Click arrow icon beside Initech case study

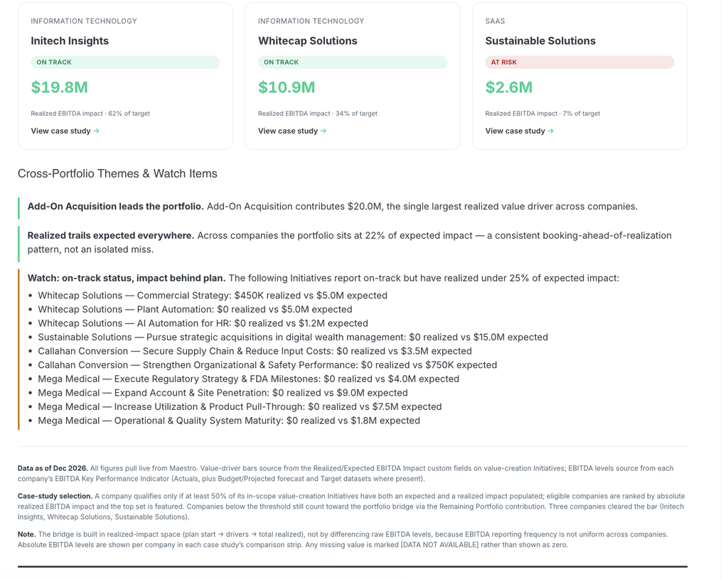[96, 131]
